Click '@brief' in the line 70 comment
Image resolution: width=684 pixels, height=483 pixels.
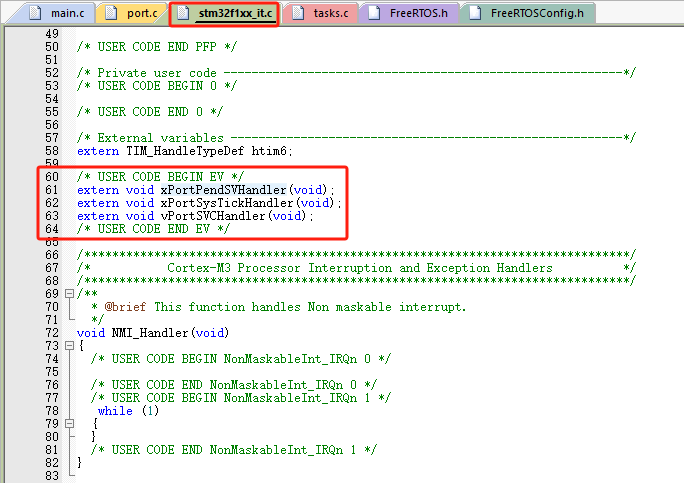click(125, 307)
